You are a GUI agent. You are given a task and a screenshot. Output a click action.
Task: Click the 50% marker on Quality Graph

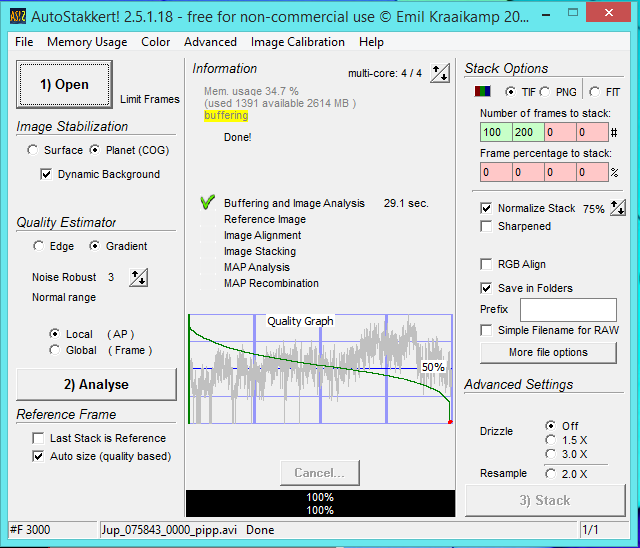coord(433,367)
